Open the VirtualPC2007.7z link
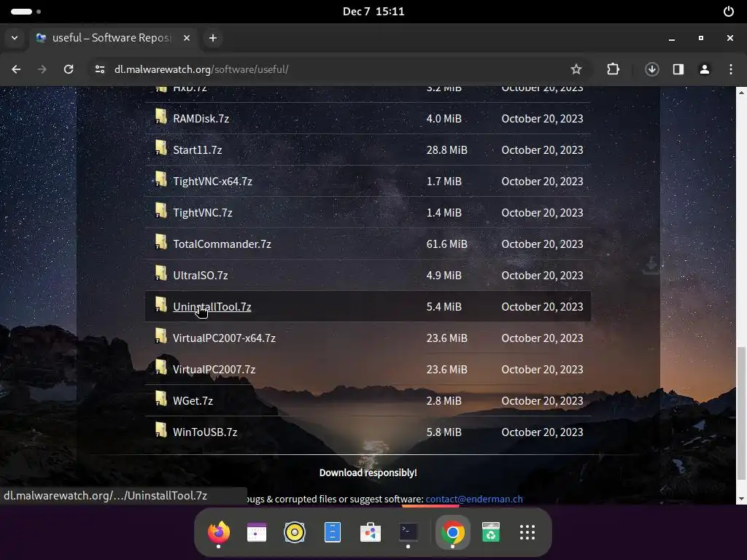This screenshot has width=747, height=560. click(x=214, y=370)
